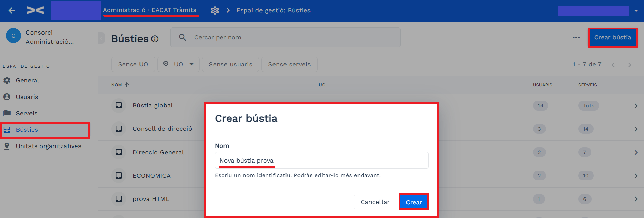644x218 pixels.
Task: Toggle the Sense usuaris filter chip
Action: [x=230, y=64]
